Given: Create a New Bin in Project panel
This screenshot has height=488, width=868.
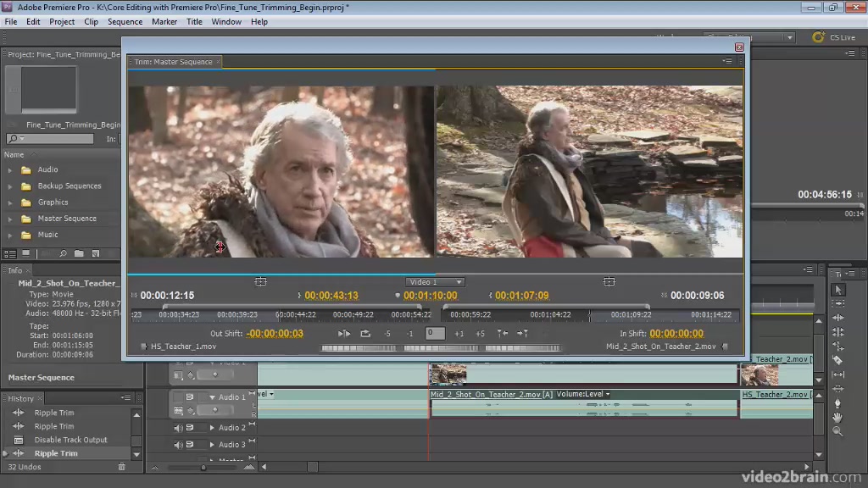Looking at the screenshot, I should click(79, 253).
